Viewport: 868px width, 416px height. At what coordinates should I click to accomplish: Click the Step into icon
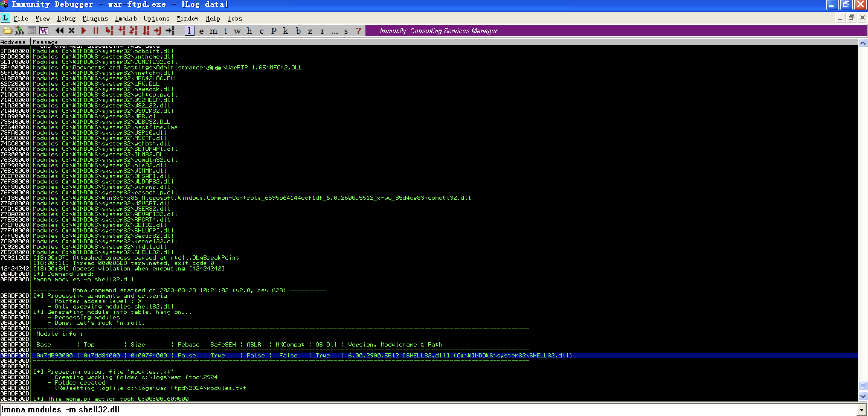point(109,31)
